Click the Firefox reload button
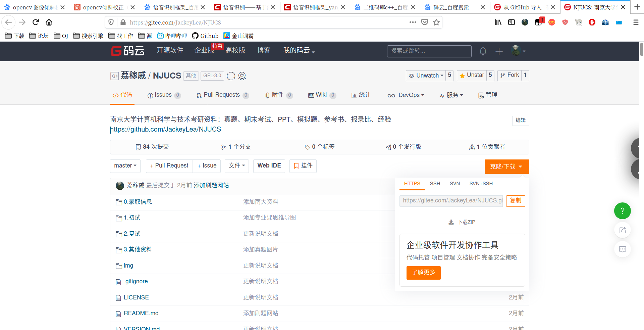 click(36, 22)
